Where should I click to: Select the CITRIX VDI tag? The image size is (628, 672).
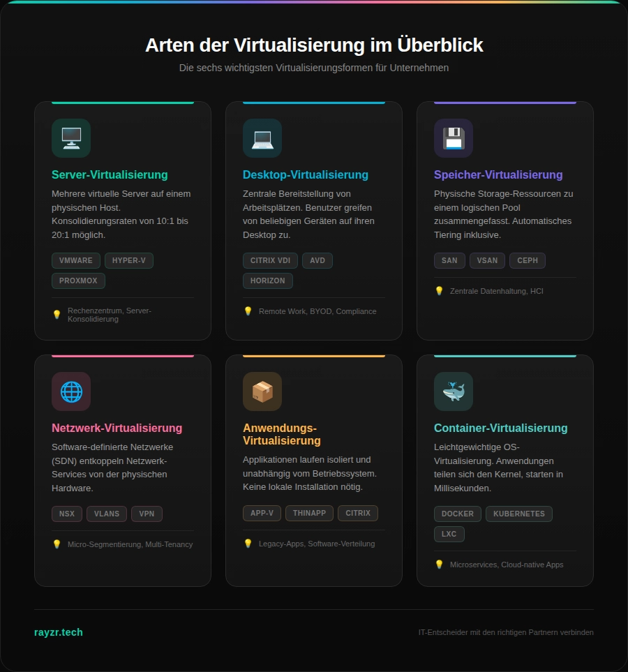[x=271, y=260]
